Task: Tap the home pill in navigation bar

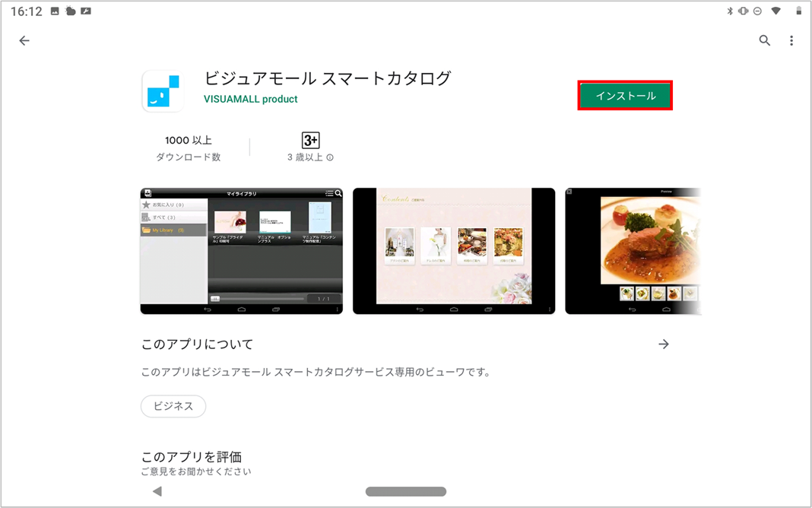Action: pyautogui.click(x=406, y=491)
